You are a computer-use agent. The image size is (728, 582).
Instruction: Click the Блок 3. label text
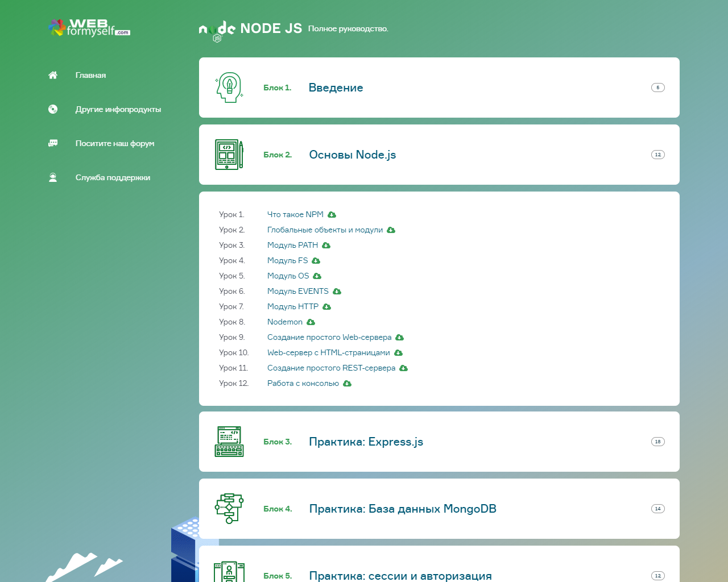(278, 442)
